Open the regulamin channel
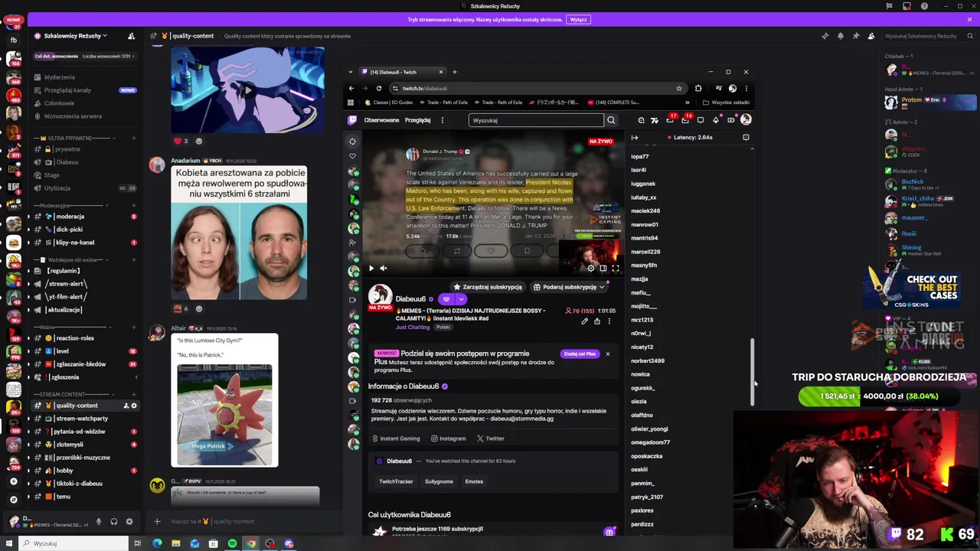The width and height of the screenshot is (980, 551). (x=64, y=271)
